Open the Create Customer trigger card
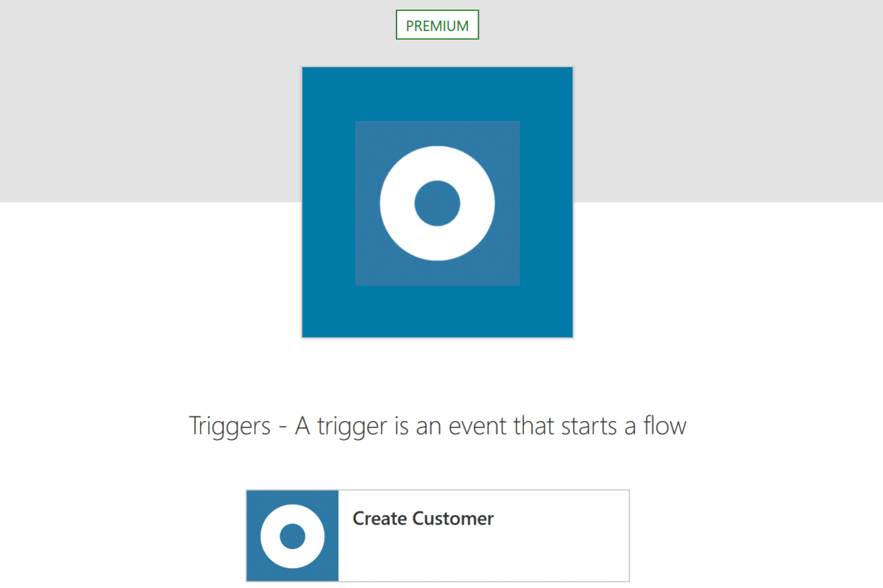 click(438, 536)
